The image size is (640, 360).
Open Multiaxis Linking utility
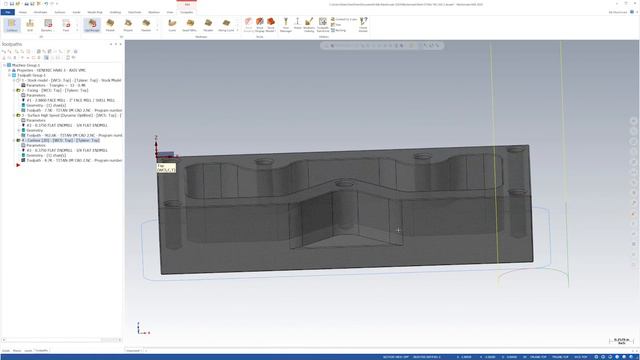coord(309,25)
